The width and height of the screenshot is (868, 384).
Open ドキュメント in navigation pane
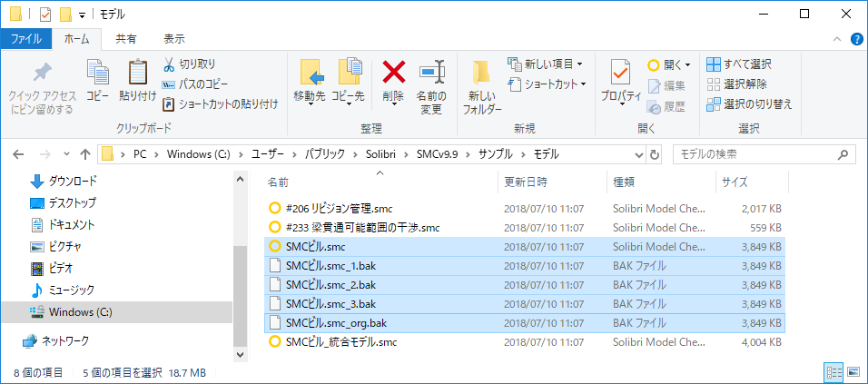[62, 225]
